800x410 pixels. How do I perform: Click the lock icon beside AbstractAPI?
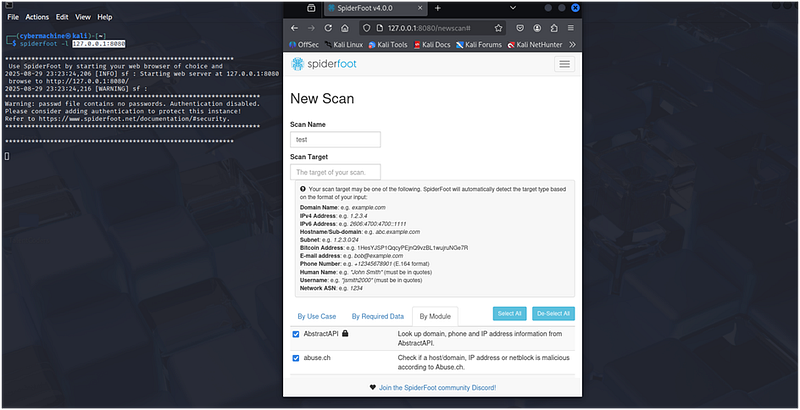[345, 334]
